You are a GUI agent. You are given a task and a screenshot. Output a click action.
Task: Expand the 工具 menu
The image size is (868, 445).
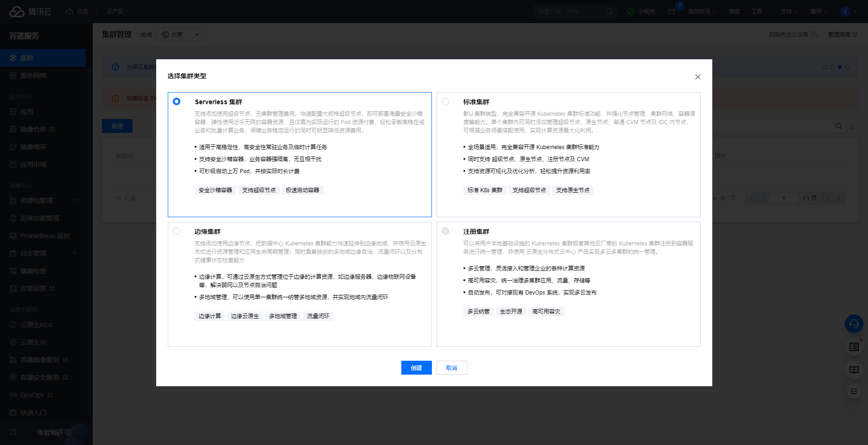coord(760,12)
